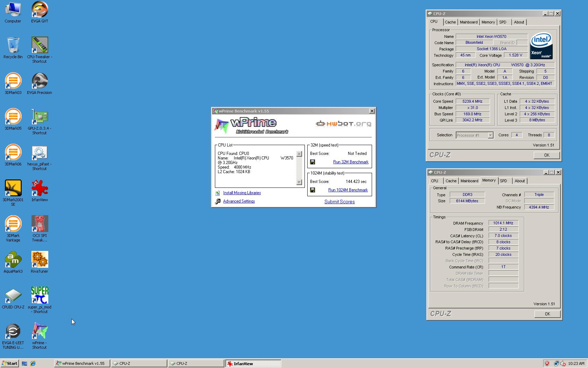Launch the 3DMark Vantage shortcut

coord(13,229)
